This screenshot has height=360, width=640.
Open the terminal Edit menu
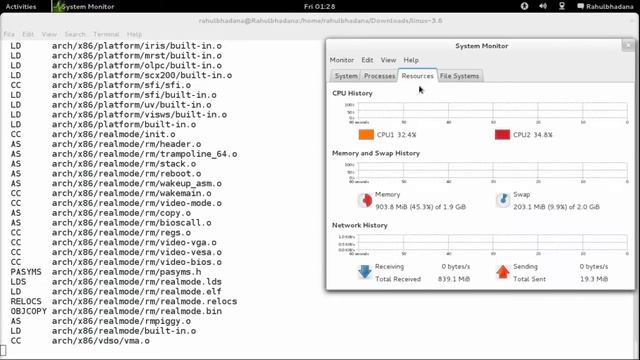(28, 34)
